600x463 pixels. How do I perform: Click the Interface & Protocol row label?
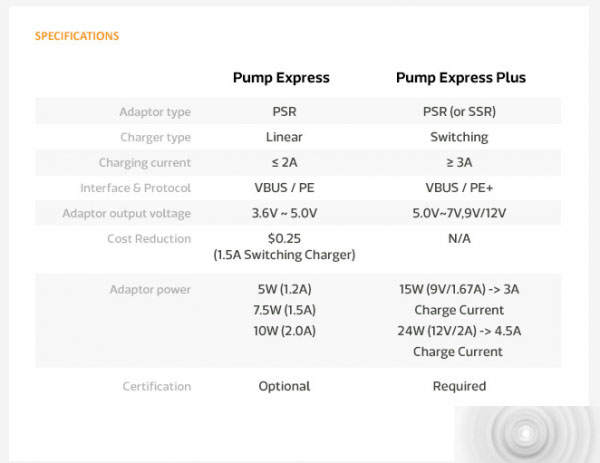[x=135, y=188]
